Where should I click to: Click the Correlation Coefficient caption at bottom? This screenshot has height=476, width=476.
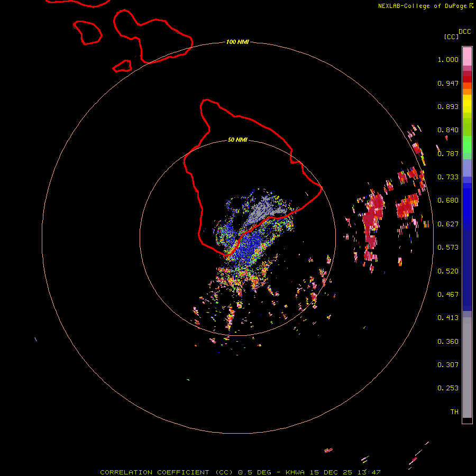pos(240,472)
